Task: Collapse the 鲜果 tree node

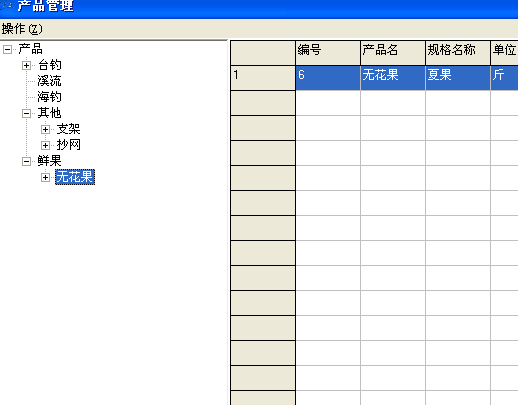Action: coord(27,161)
